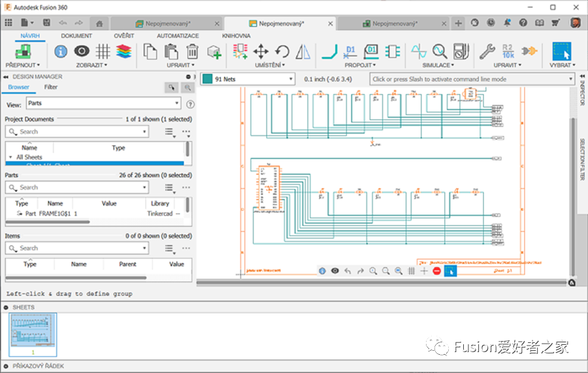This screenshot has height=373, width=588.
Task: Select the Net wire drawing tool
Action: 329,52
